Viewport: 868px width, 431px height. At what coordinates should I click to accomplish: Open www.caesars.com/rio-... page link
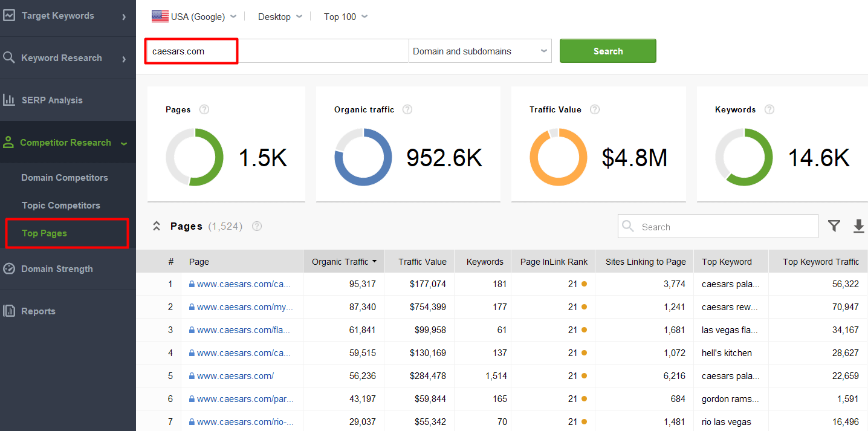[245, 422]
